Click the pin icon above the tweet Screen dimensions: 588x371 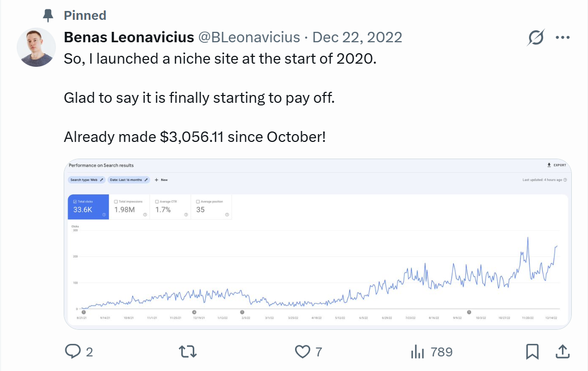pyautogui.click(x=49, y=16)
